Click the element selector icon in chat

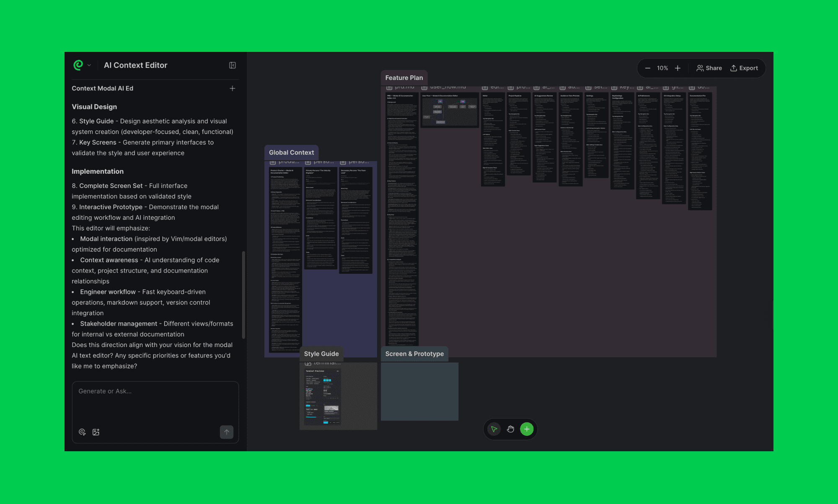tap(82, 432)
